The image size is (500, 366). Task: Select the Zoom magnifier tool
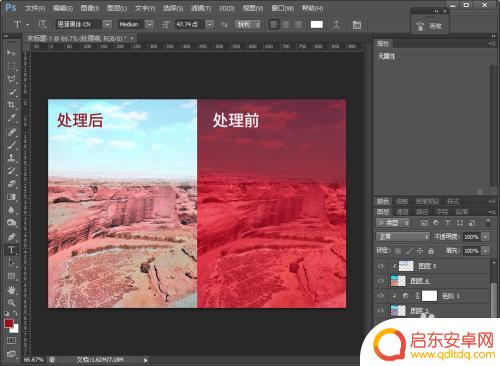click(11, 303)
